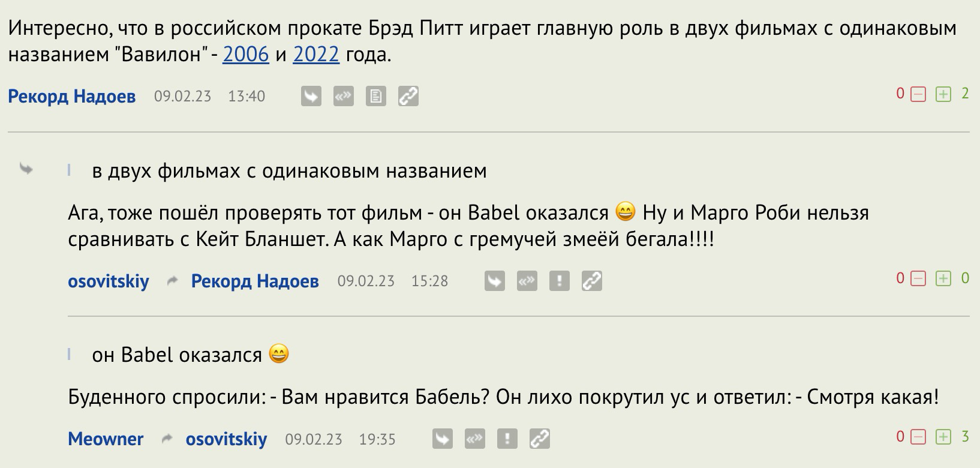
Task: Report osovitskiy's comment with exclamation icon
Action: pyautogui.click(x=559, y=281)
